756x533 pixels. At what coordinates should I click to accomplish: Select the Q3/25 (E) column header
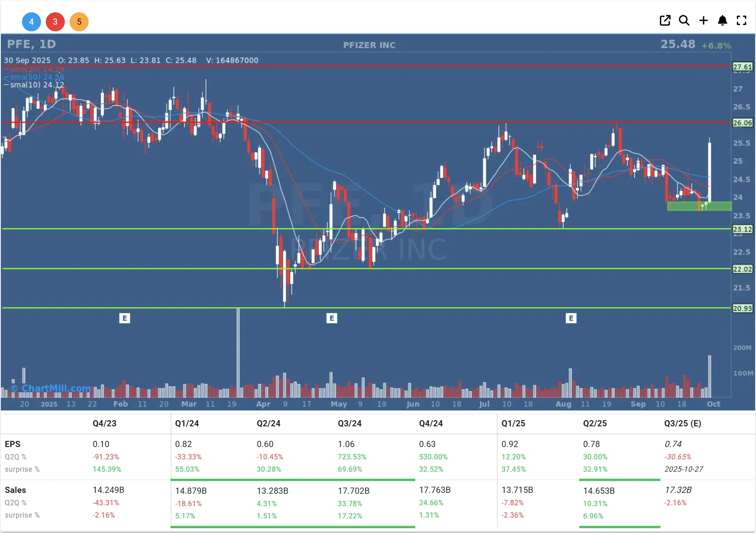click(682, 423)
